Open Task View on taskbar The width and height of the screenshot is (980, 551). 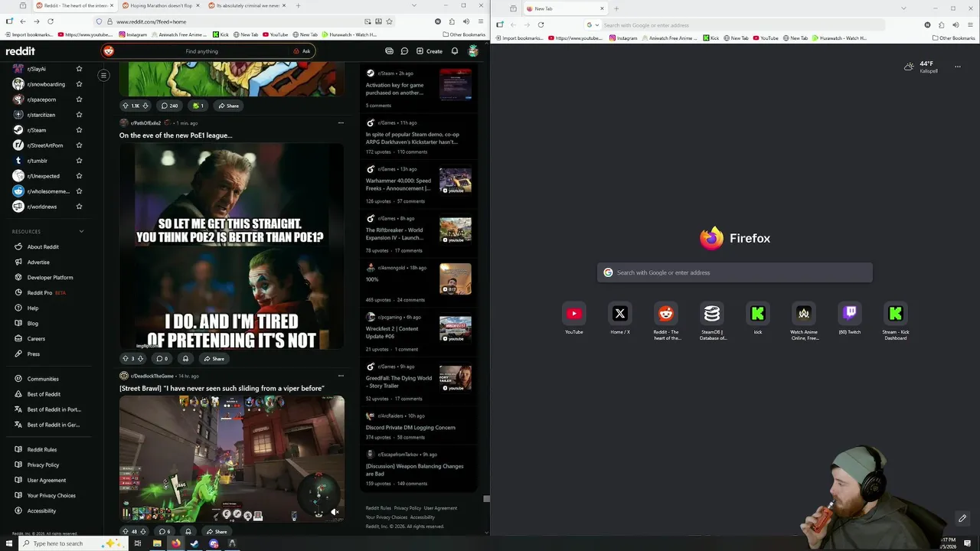click(x=138, y=543)
